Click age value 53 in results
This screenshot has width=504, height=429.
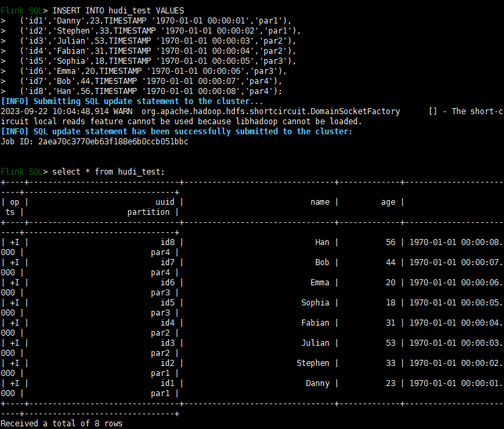click(391, 343)
